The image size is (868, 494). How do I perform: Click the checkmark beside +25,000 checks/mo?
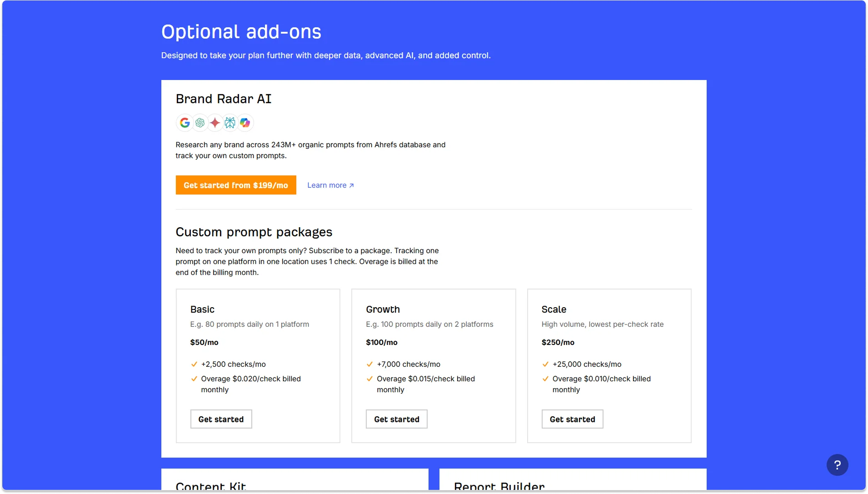tap(546, 364)
